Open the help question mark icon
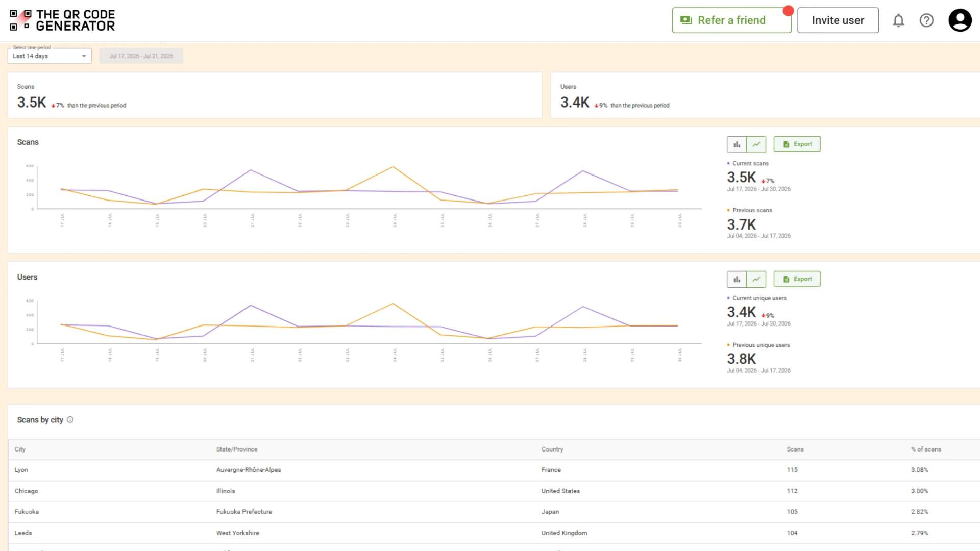The width and height of the screenshot is (980, 551). 926,20
